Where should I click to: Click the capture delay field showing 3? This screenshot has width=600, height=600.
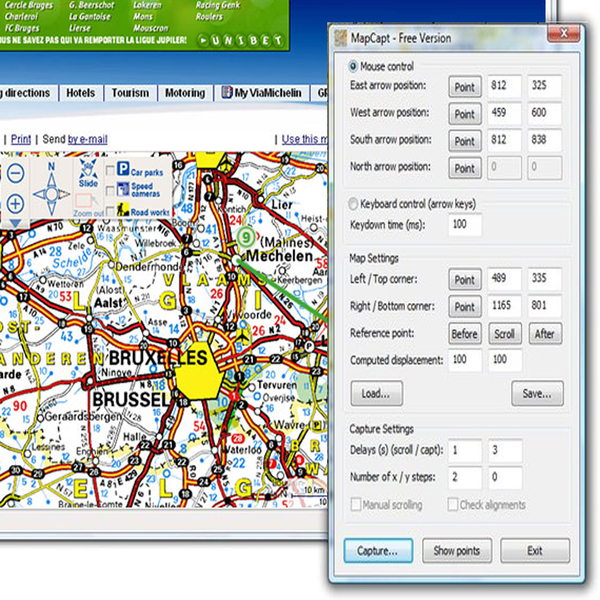[505, 450]
